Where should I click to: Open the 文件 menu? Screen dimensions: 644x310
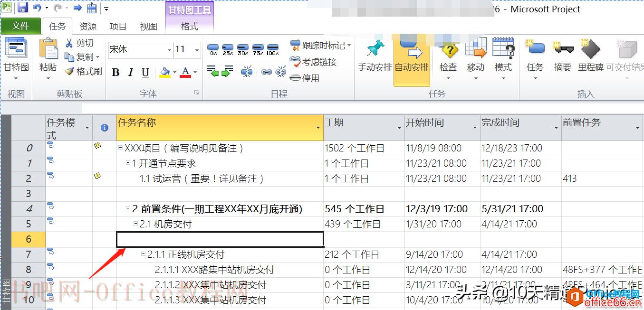coord(20,26)
